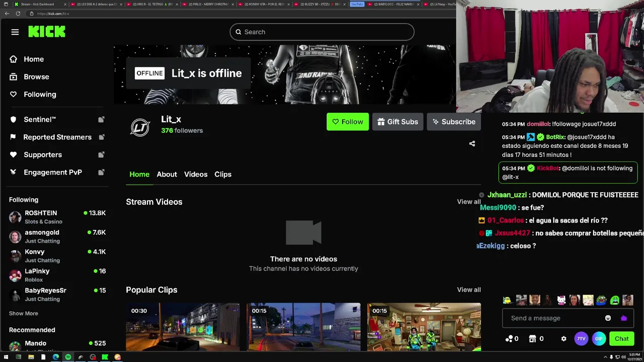Click the browser Back arrow
The image size is (644, 362).
(x=7, y=14)
